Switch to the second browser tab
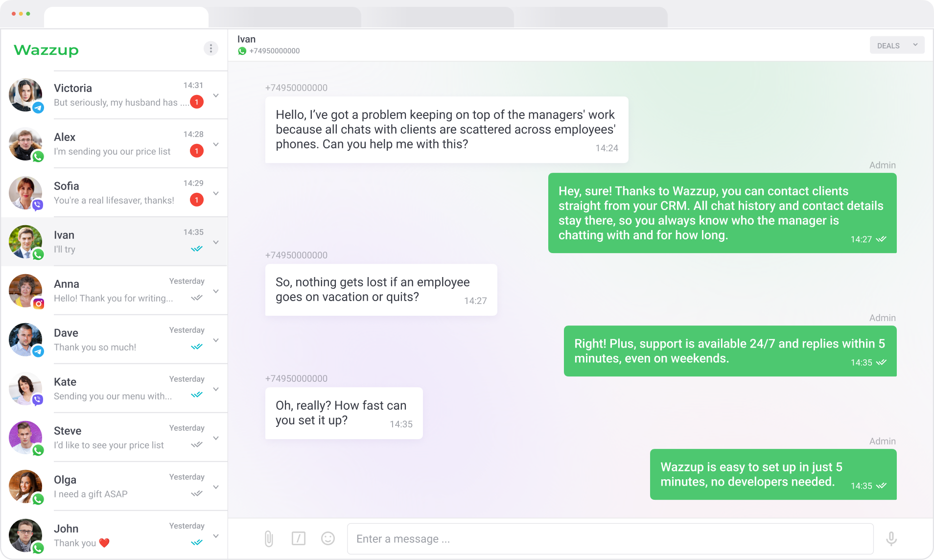Screen dimensions: 934x560 click(285, 17)
